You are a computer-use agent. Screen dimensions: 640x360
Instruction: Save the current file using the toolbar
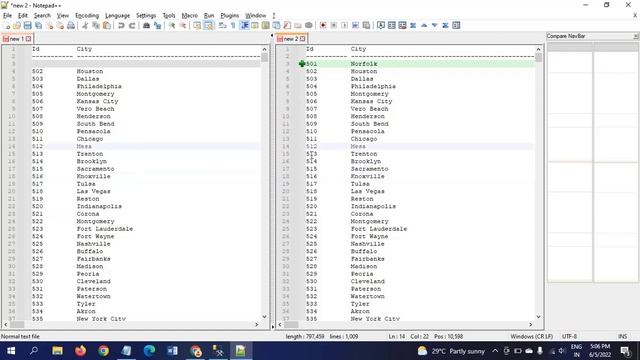click(x=27, y=25)
